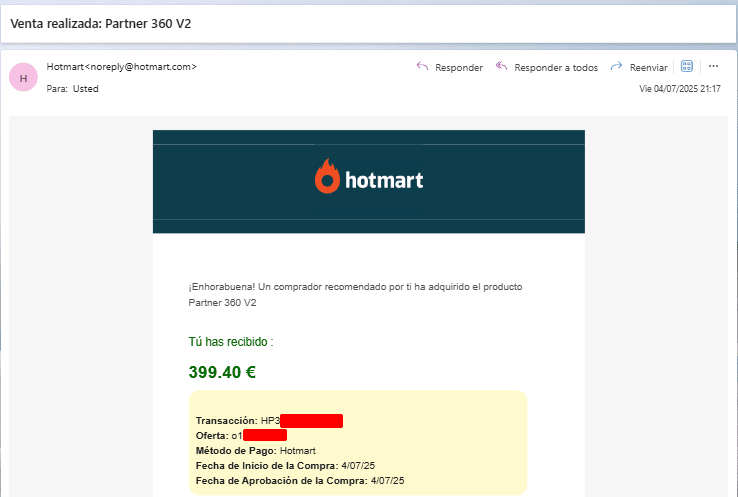Open the more actions ellipsis menu
This screenshot has height=497, width=738.
pyautogui.click(x=713, y=66)
